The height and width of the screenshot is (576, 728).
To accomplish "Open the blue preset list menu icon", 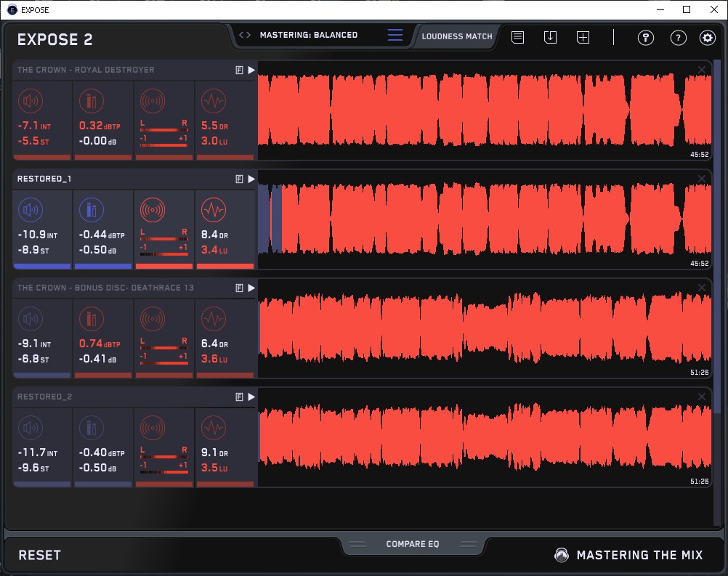I will (x=395, y=35).
